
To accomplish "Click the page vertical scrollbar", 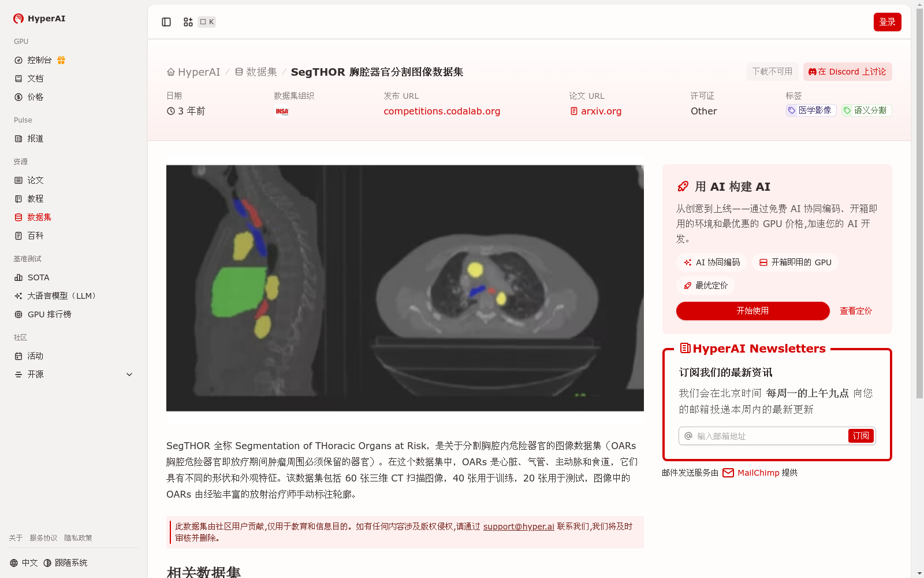I will (x=919, y=202).
